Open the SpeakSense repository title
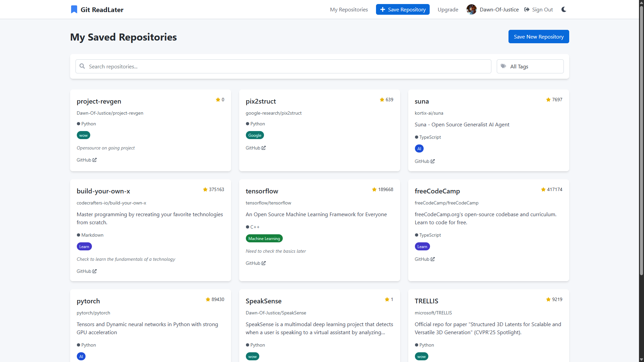644x362 pixels. [264, 301]
